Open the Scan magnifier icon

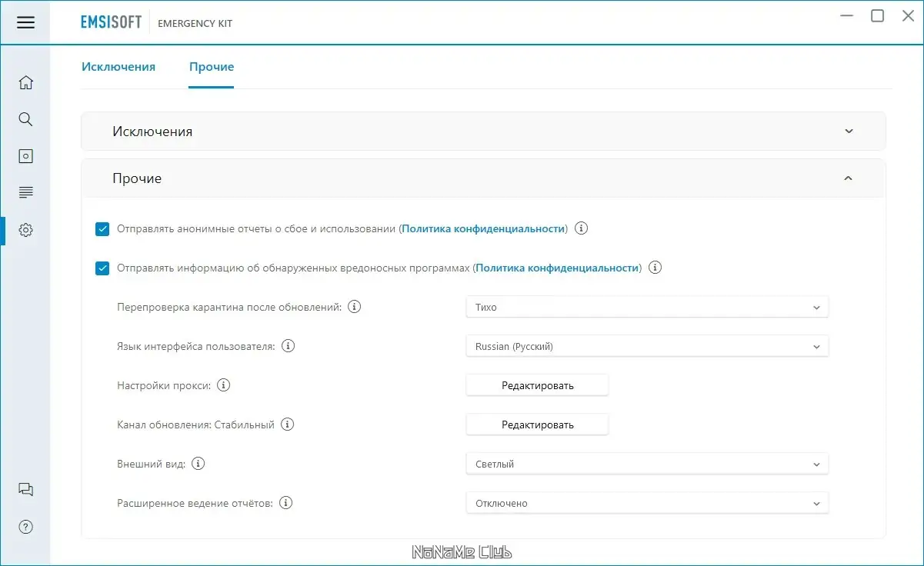(x=25, y=119)
